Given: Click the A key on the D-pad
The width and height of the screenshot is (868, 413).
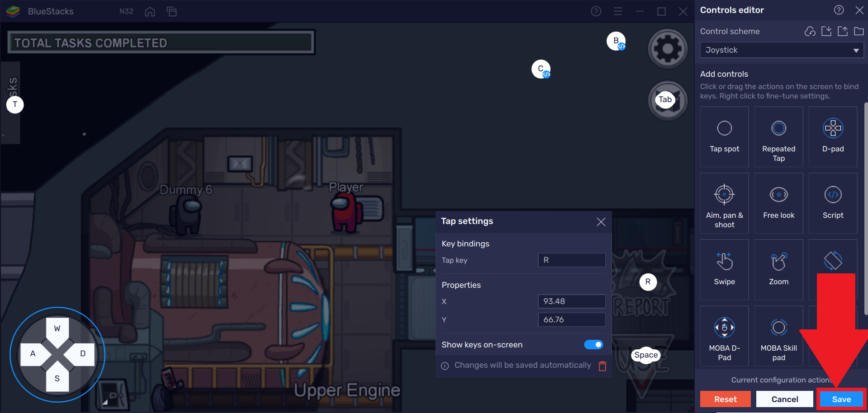Looking at the screenshot, I should click(x=33, y=354).
